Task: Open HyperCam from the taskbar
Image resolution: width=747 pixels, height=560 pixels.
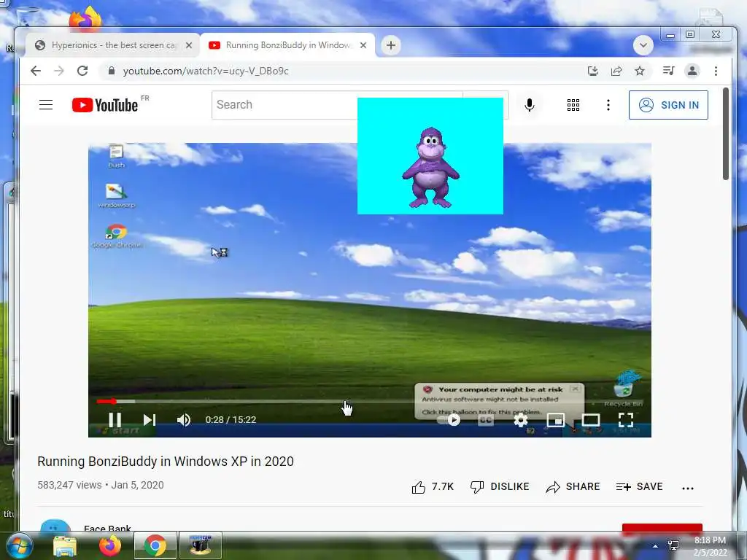Action: pyautogui.click(x=200, y=545)
